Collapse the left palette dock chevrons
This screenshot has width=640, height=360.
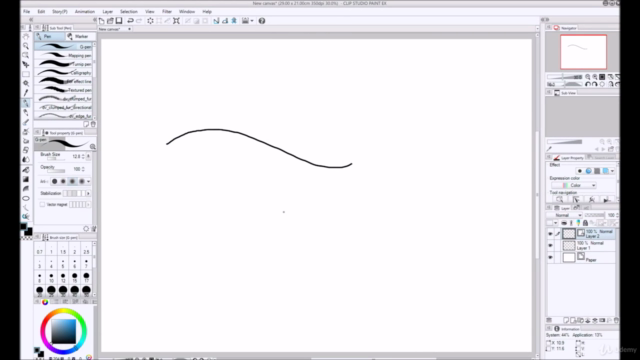pos(31,19)
